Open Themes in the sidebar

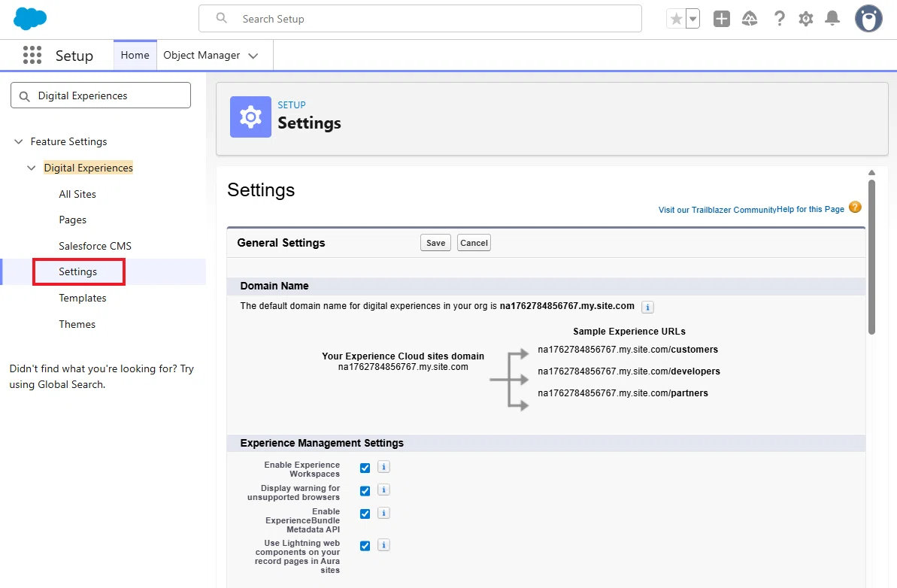tap(77, 324)
